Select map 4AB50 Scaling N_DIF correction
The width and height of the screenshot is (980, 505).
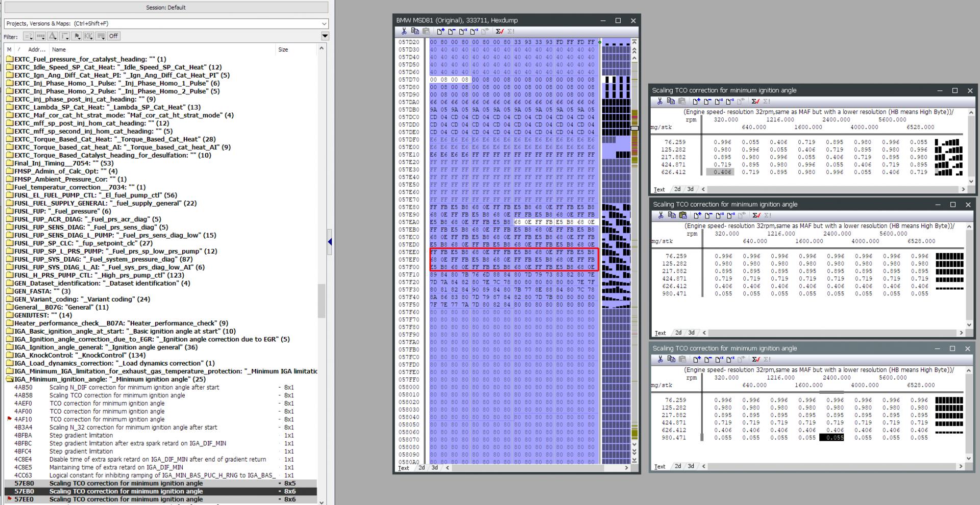[x=134, y=388]
